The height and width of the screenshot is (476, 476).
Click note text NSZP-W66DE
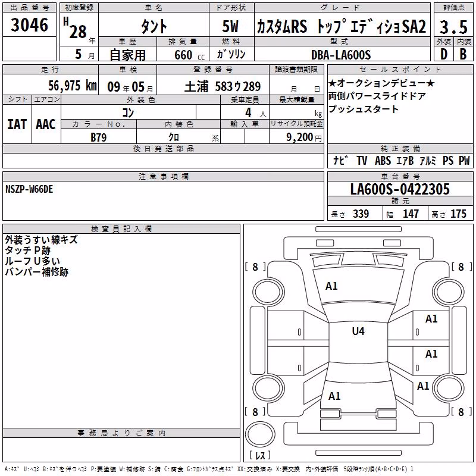29,189
